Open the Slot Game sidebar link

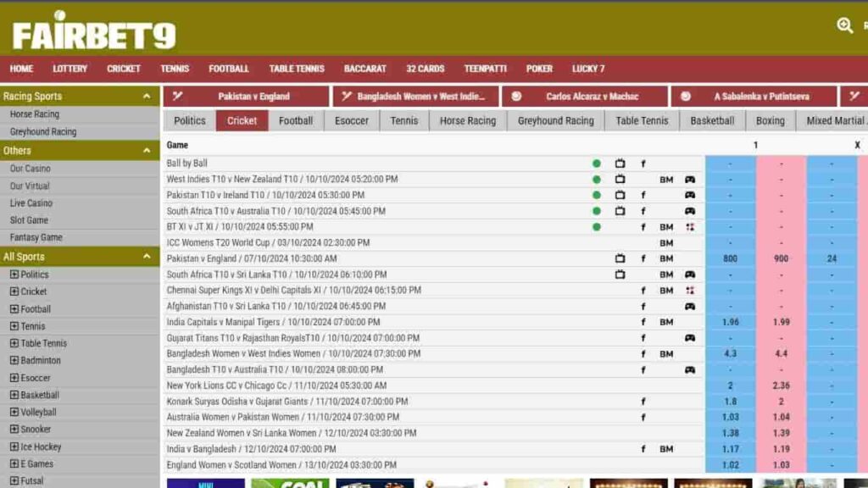tap(29, 220)
